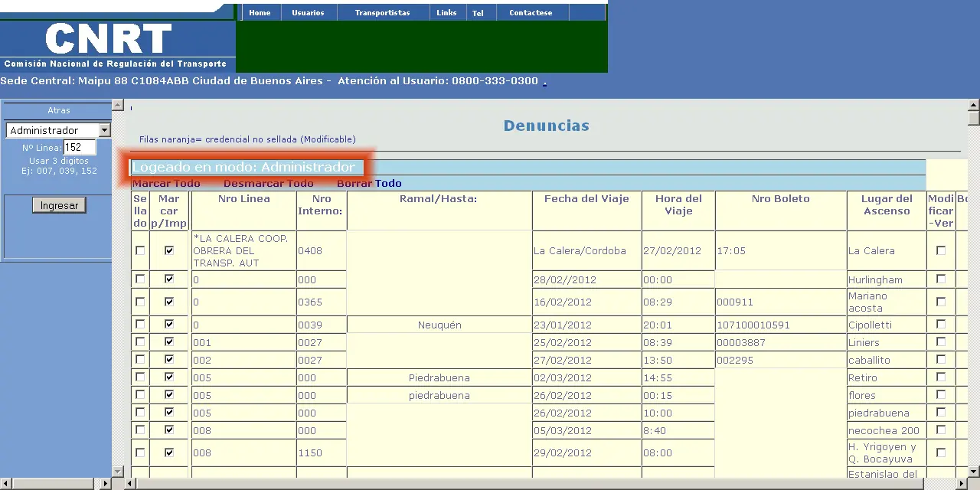Viewport: 980px width, 490px height.
Task: Click the Borrar Todo link
Action: pos(369,183)
